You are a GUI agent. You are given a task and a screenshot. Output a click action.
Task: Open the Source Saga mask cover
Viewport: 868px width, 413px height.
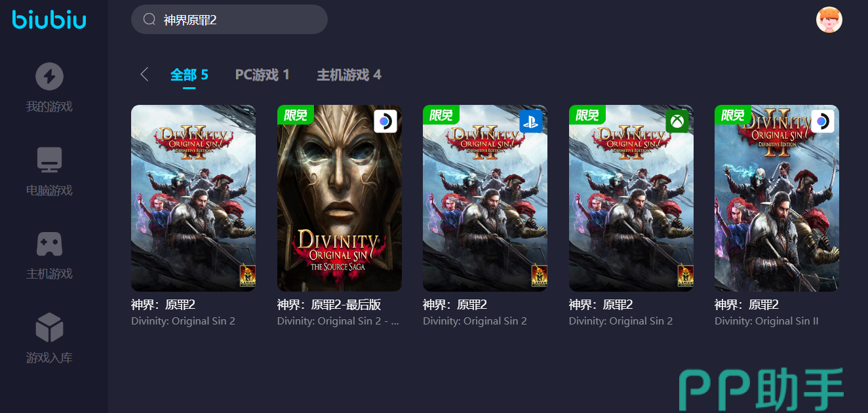pos(340,198)
